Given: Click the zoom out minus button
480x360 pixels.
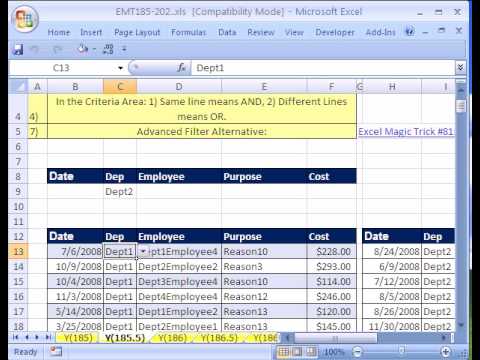Looking at the screenshot, I should pyautogui.click(x=357, y=352).
